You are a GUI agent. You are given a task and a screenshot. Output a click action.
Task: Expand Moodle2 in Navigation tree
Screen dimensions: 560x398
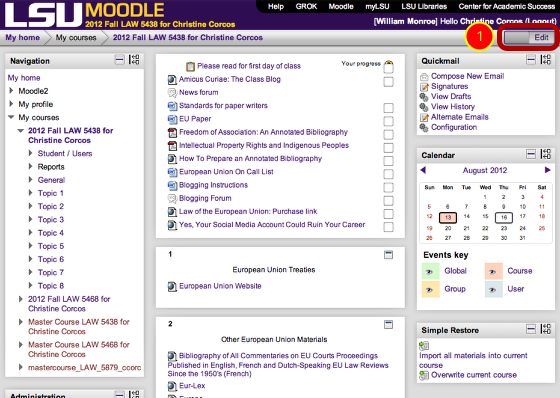tap(11, 91)
